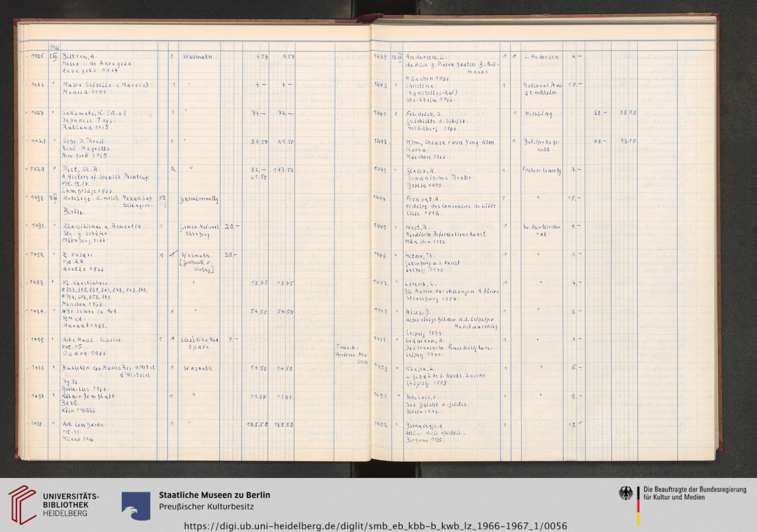
Task: Select entry 1430 Kataloge d. versch. Museumsabteilungen
Action: (108, 202)
